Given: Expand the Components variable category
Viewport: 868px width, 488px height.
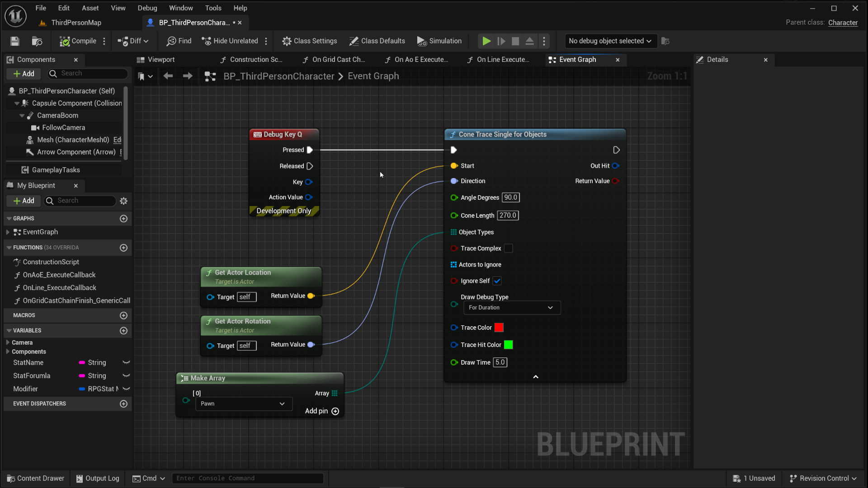Looking at the screenshot, I should [8, 352].
